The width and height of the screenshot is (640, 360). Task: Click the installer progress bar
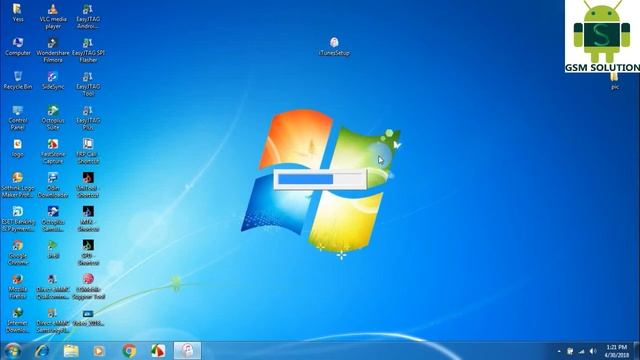(320, 179)
